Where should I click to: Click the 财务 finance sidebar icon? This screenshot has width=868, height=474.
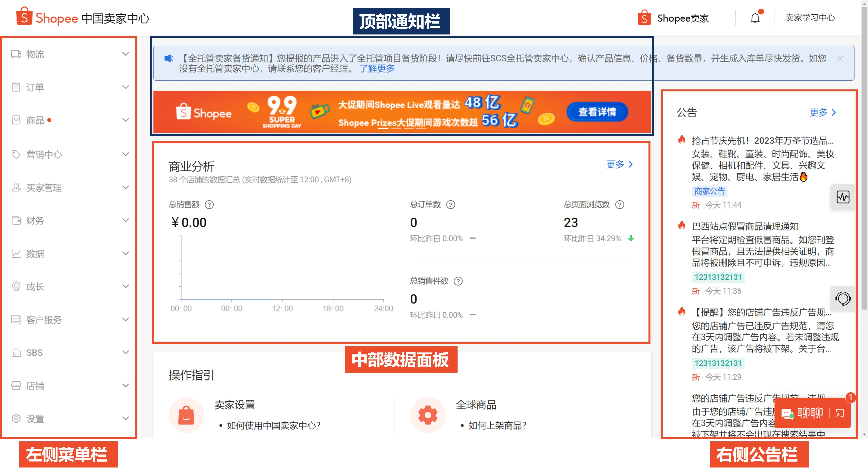point(16,221)
